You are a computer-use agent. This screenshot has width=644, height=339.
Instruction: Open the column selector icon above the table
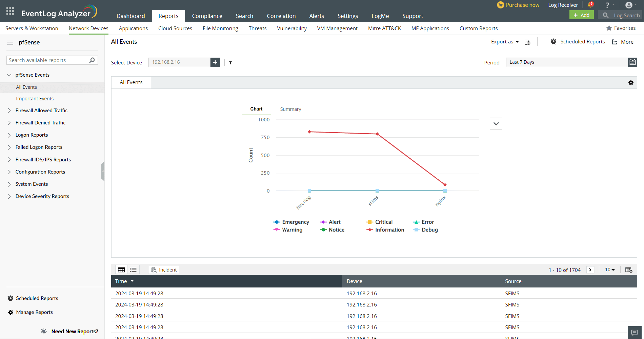pyautogui.click(x=629, y=270)
